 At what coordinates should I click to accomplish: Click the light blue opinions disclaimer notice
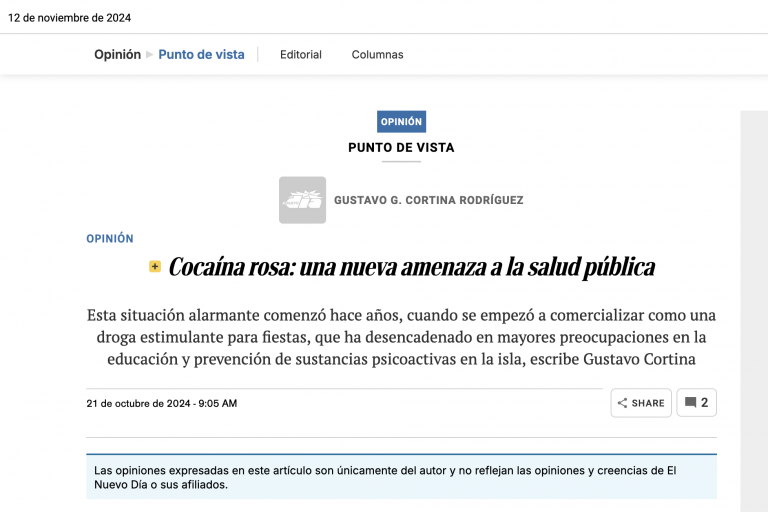401,477
